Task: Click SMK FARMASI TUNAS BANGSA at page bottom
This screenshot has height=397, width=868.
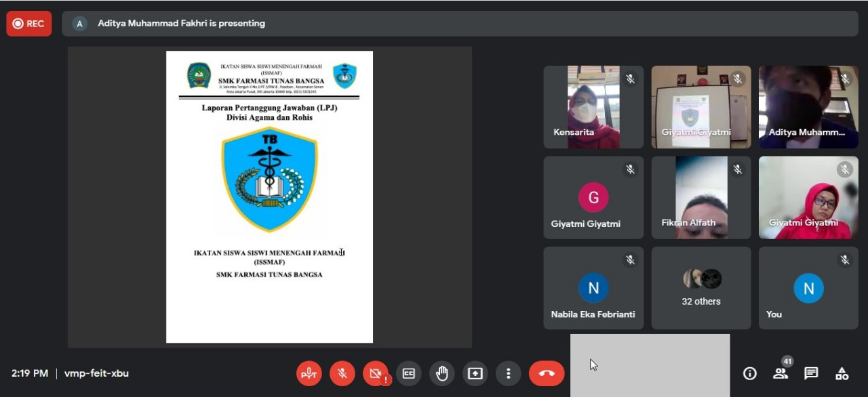Action: 269,275
